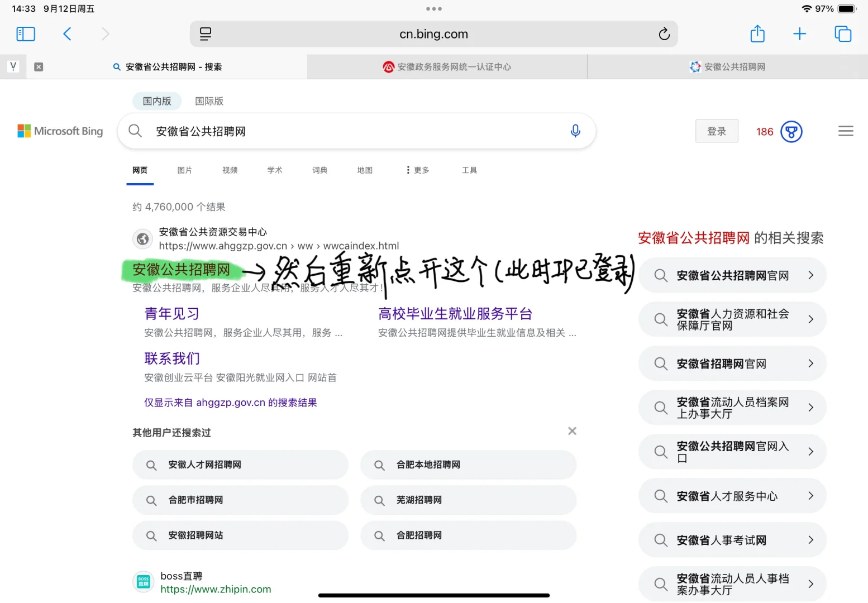Toggle the Safari sidebar
Image resolution: width=868 pixels, height=603 pixels.
(26, 34)
